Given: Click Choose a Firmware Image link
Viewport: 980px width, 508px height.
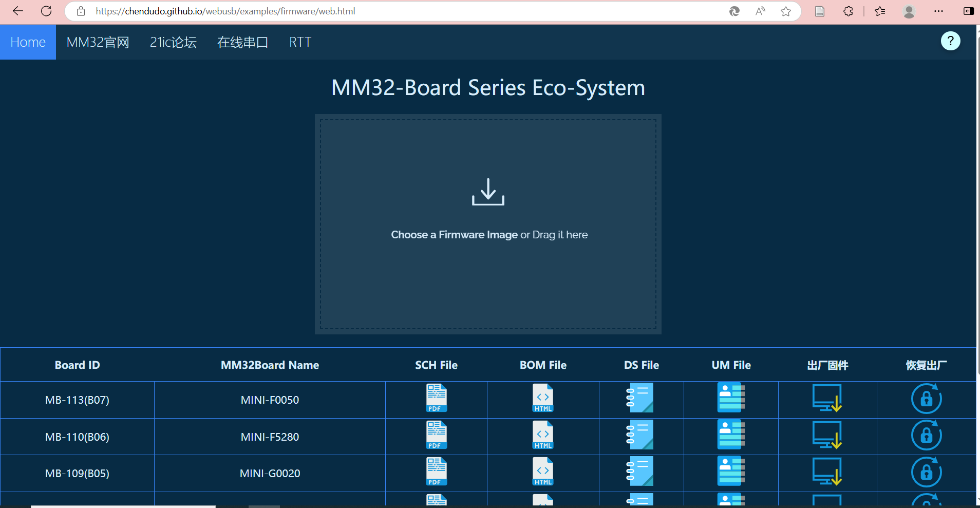Looking at the screenshot, I should [x=454, y=235].
